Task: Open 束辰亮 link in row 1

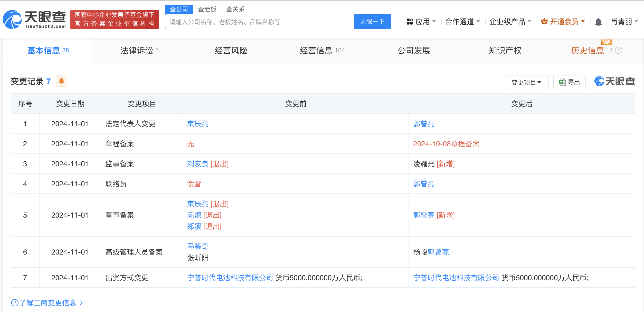Action: [x=198, y=124]
